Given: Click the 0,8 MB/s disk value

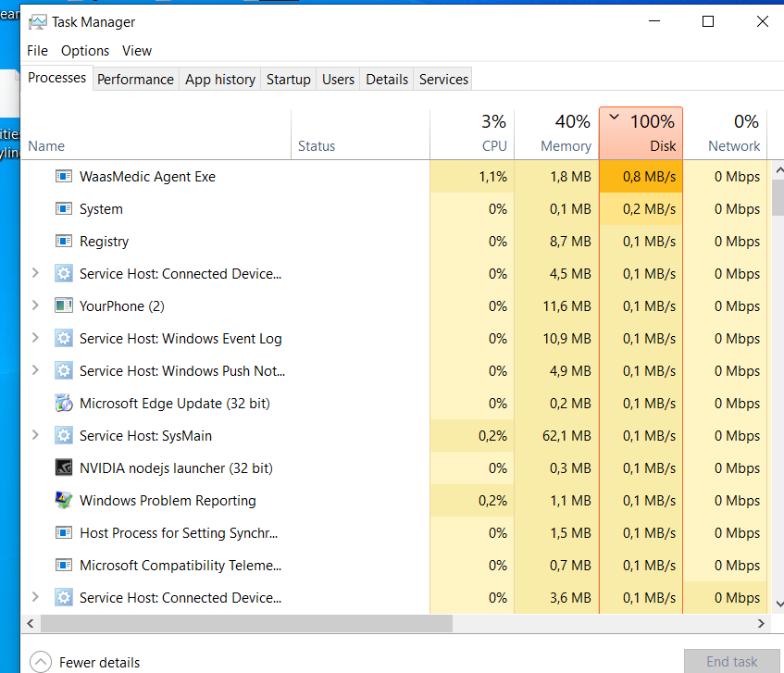Looking at the screenshot, I should [x=649, y=177].
